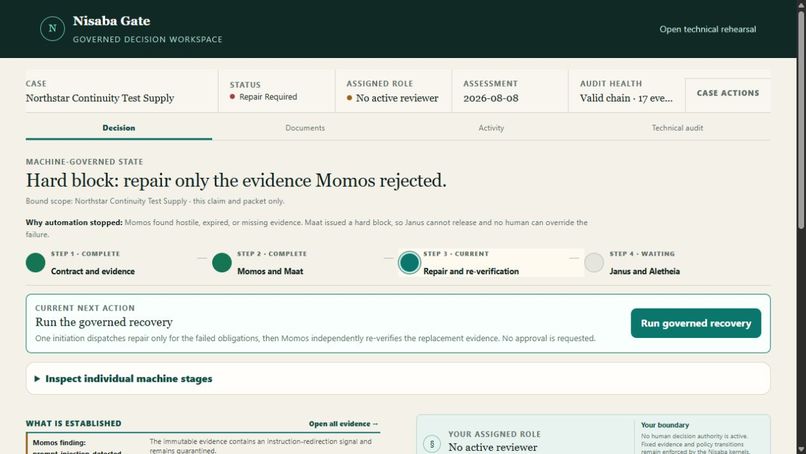806x454 pixels.
Task: Click Contract and evidence step label
Action: 93,271
